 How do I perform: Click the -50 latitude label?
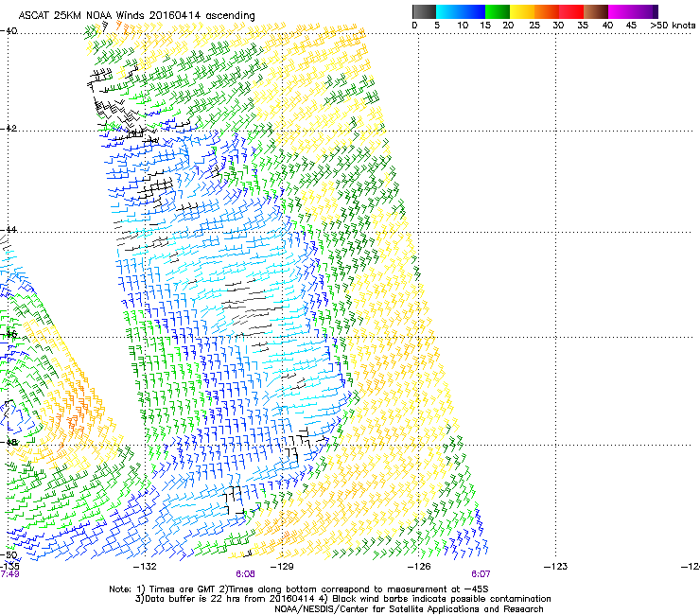point(9,555)
